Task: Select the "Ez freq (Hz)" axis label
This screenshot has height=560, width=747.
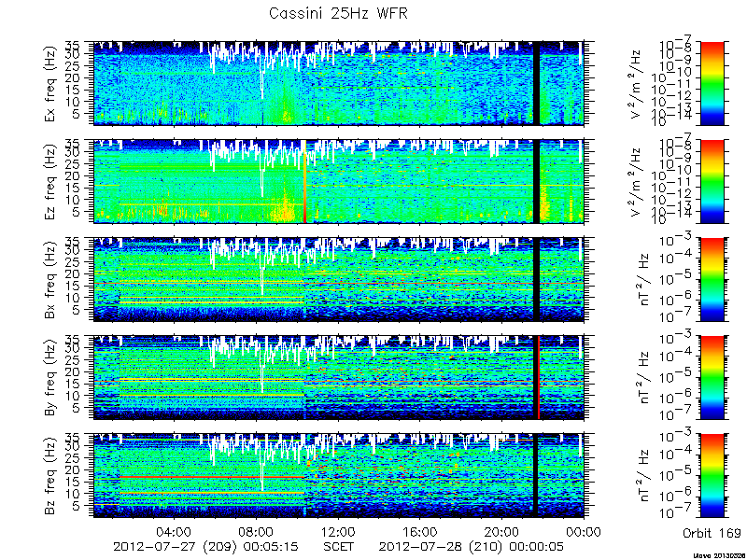Action: pos(50,181)
